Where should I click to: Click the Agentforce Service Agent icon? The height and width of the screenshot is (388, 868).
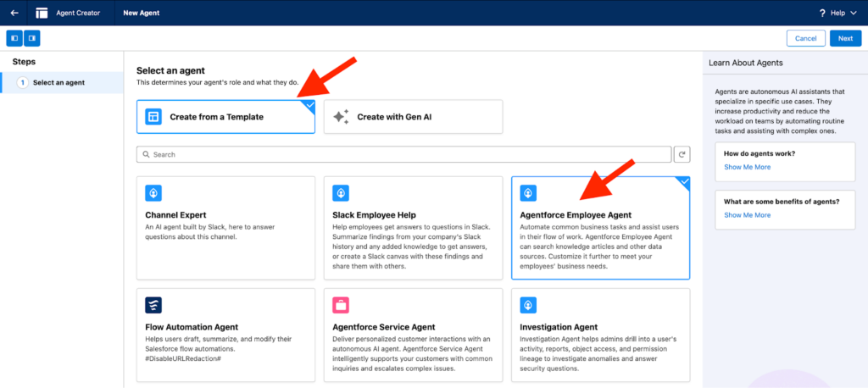tap(341, 304)
